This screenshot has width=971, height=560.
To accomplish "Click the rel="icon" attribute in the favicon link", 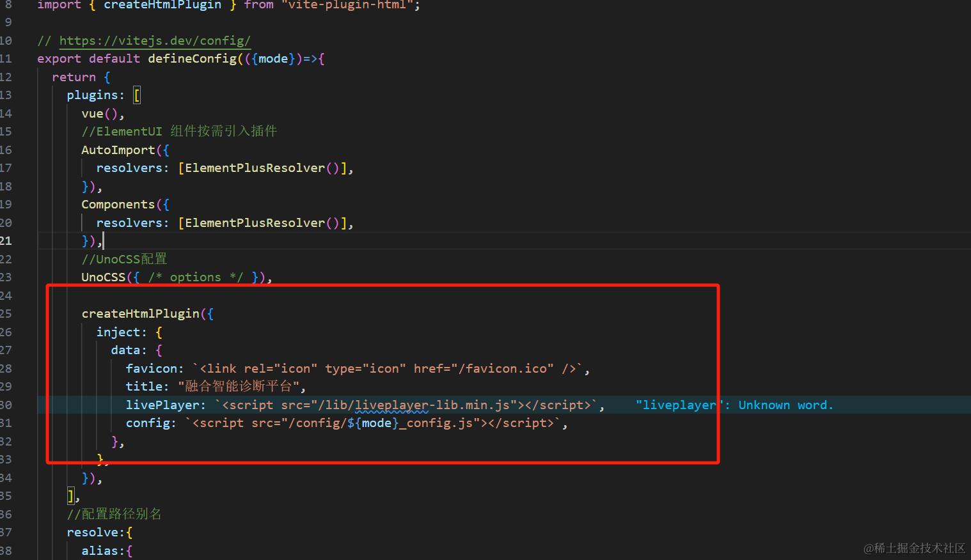I will [281, 369].
